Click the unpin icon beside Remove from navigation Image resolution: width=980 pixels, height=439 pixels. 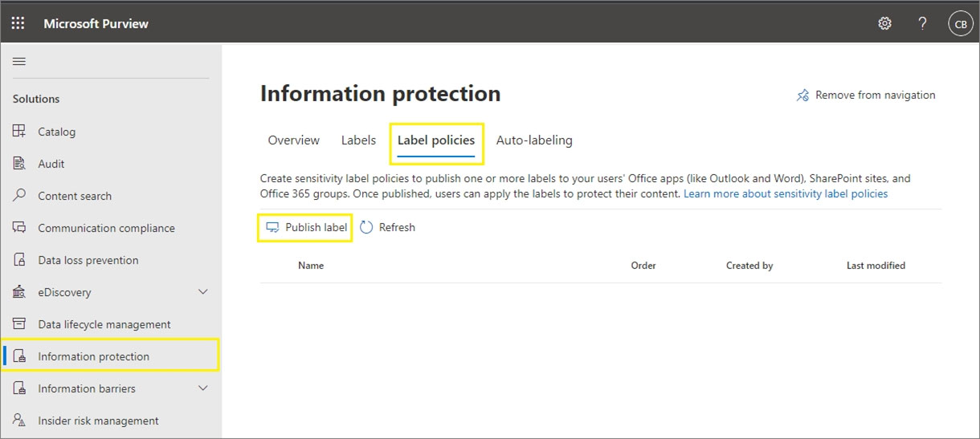pos(802,96)
